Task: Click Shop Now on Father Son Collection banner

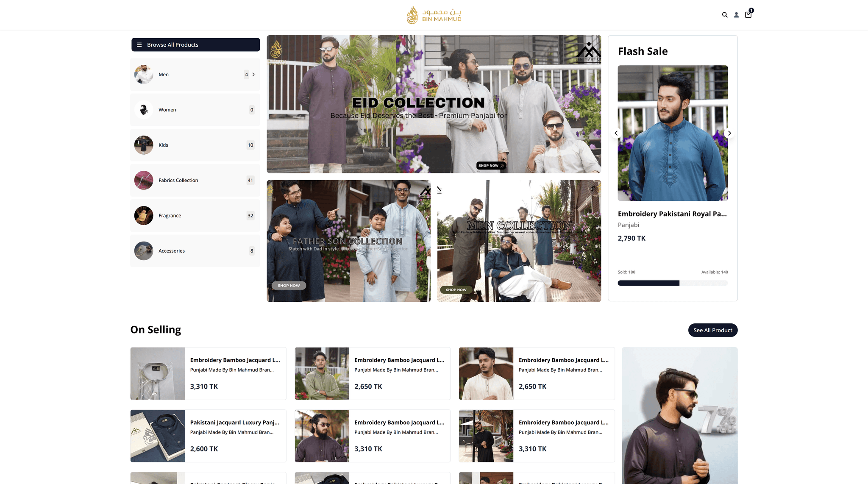Action: click(x=289, y=286)
